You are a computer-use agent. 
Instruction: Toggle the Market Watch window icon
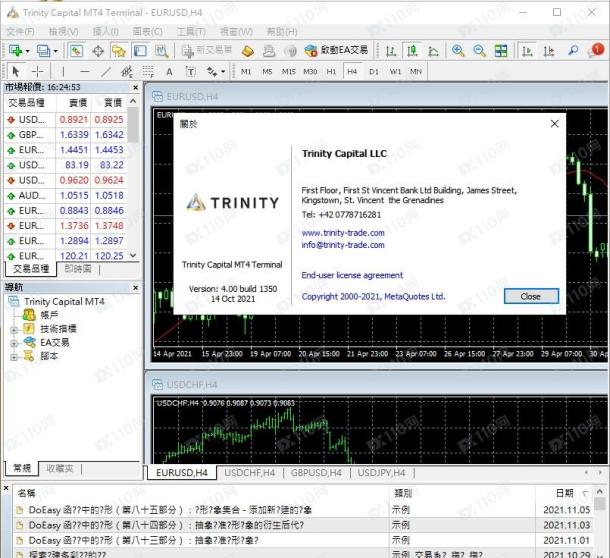point(76,51)
